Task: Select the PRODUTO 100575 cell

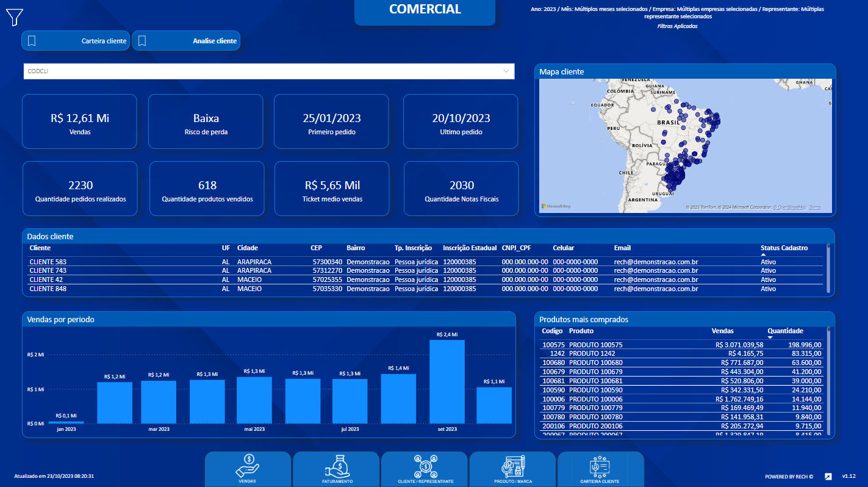Action: 596,345
